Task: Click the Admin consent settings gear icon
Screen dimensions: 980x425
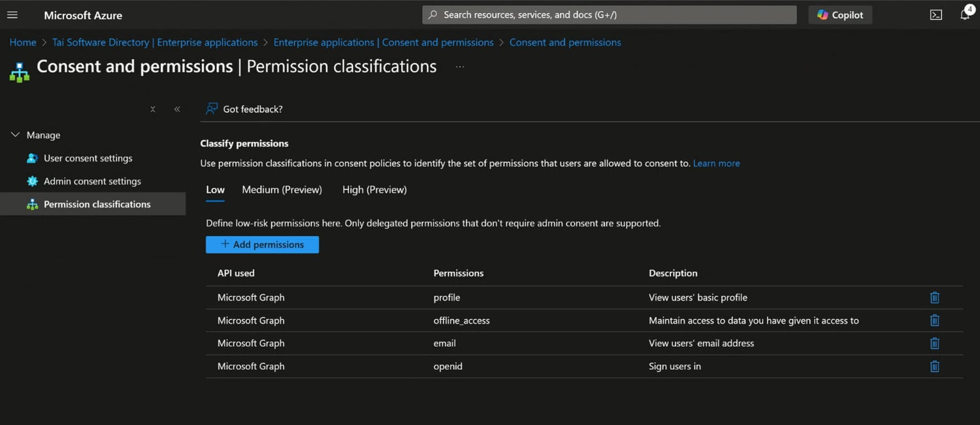Action: [x=32, y=181]
